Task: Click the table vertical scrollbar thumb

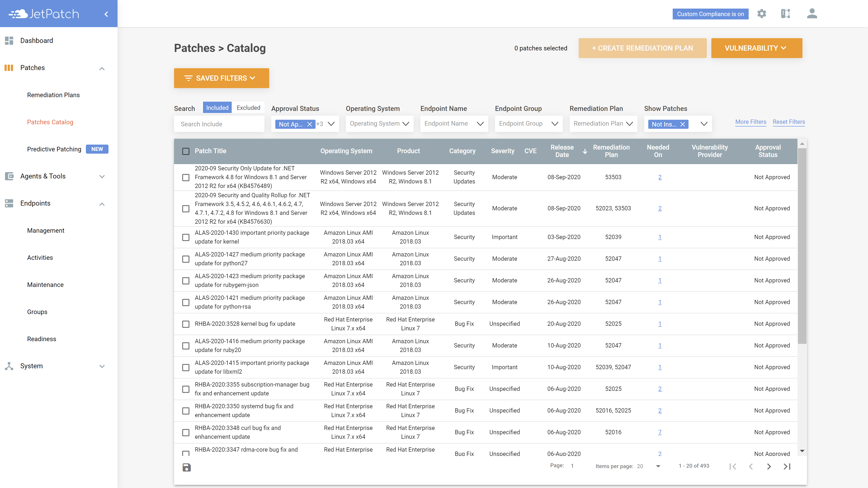Action: [x=802, y=246]
